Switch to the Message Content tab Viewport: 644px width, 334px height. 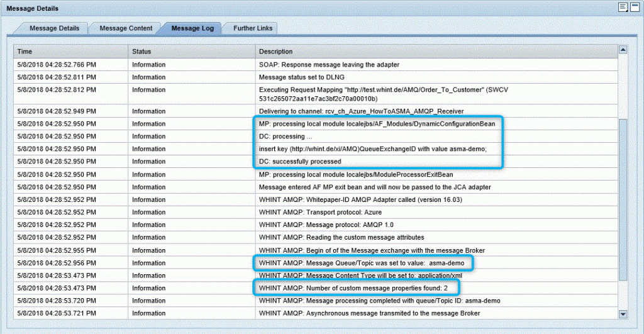pos(126,28)
